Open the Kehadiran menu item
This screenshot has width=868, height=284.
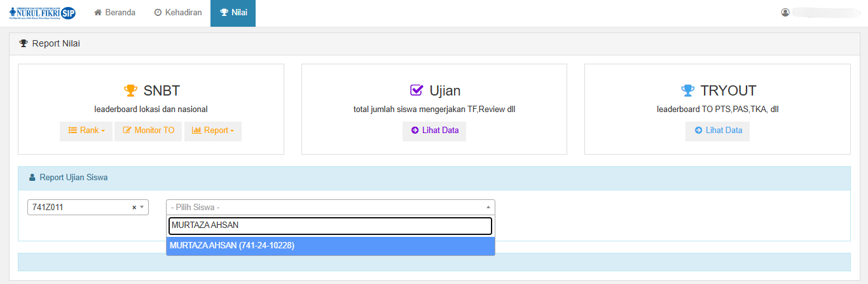[x=177, y=13]
